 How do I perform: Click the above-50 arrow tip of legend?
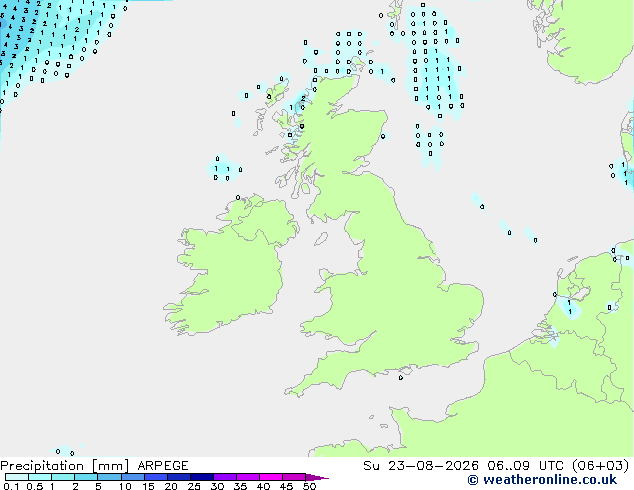pyautogui.click(x=317, y=477)
